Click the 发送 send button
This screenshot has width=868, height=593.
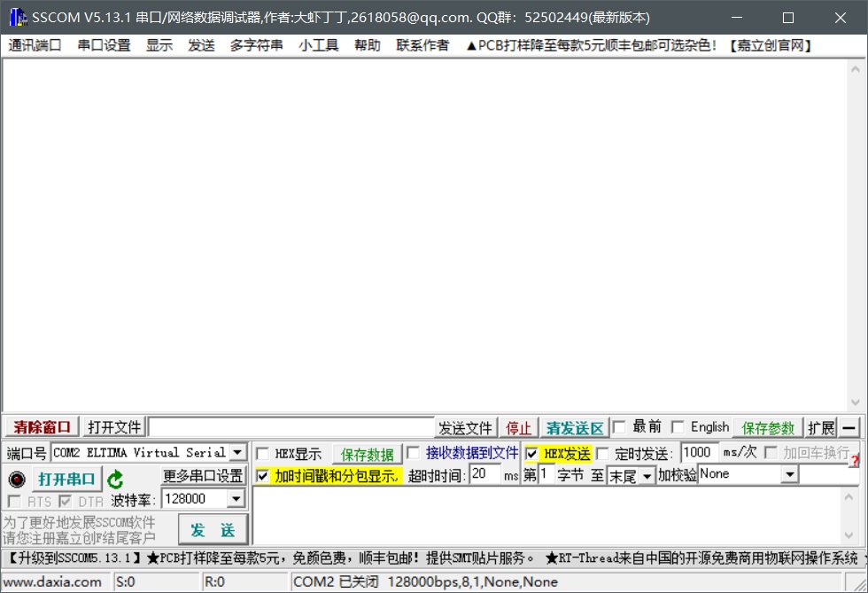[213, 530]
